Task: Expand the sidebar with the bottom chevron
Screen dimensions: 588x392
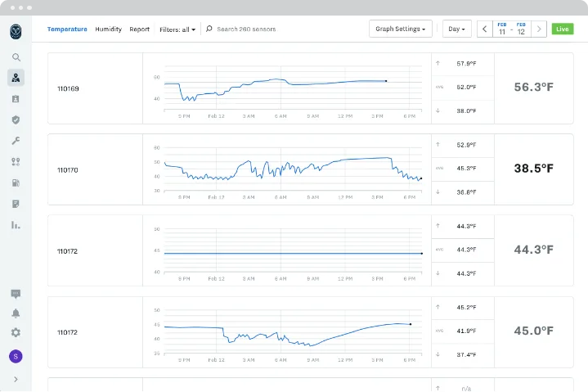Action: pos(16,379)
